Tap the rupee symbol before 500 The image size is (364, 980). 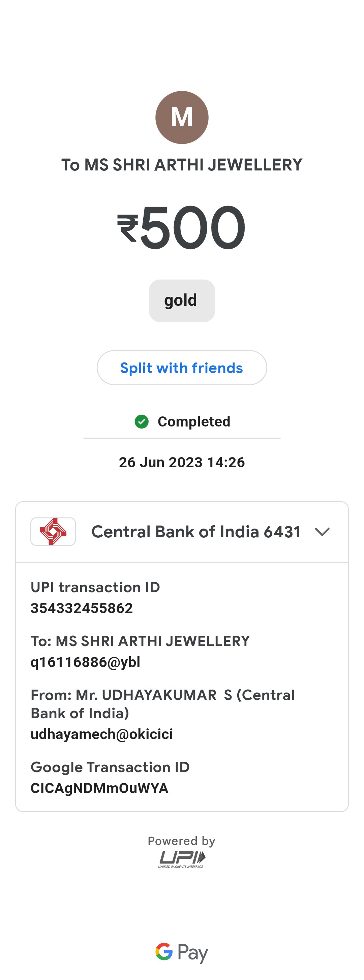(127, 228)
